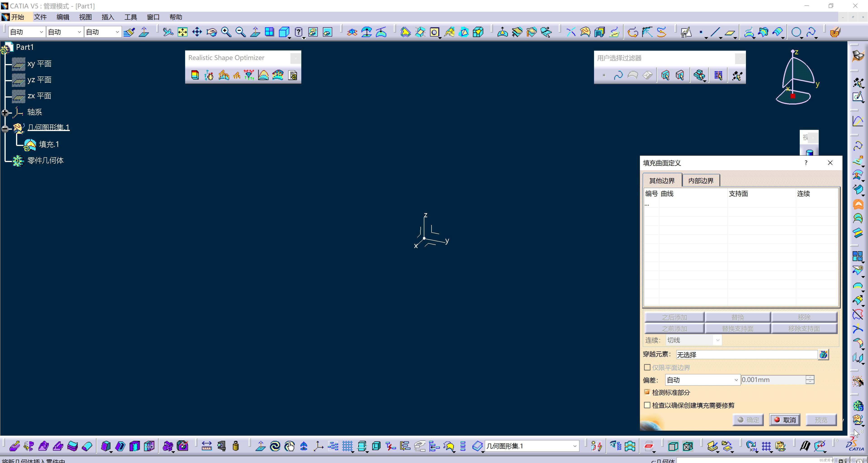Click the Fit All In icon
Screen dimensions: 868x463
182,32
